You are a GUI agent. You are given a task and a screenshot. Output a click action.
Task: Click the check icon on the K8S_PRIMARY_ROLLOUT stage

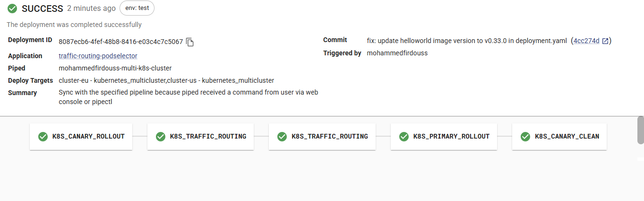[404, 137]
